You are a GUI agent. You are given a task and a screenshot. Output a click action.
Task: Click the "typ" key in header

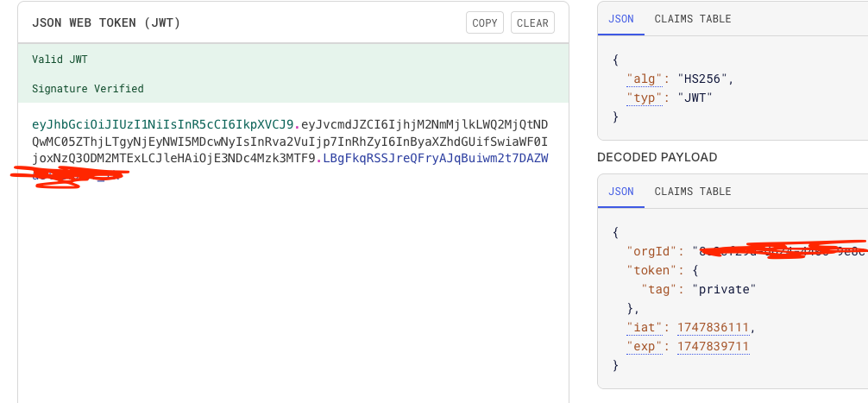coord(645,98)
